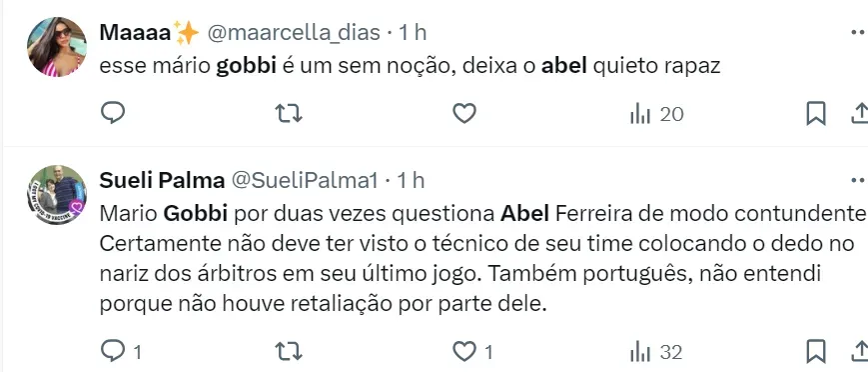
Task: Share Maaaa's tweet via upload icon
Action: pyautogui.click(x=860, y=114)
